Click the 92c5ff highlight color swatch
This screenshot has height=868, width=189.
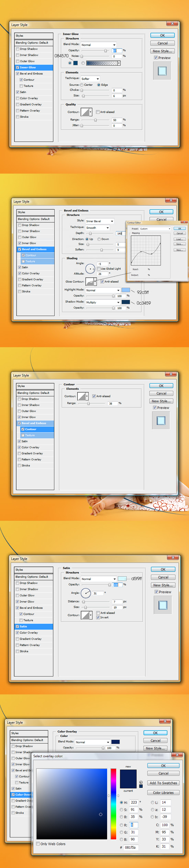126,290
